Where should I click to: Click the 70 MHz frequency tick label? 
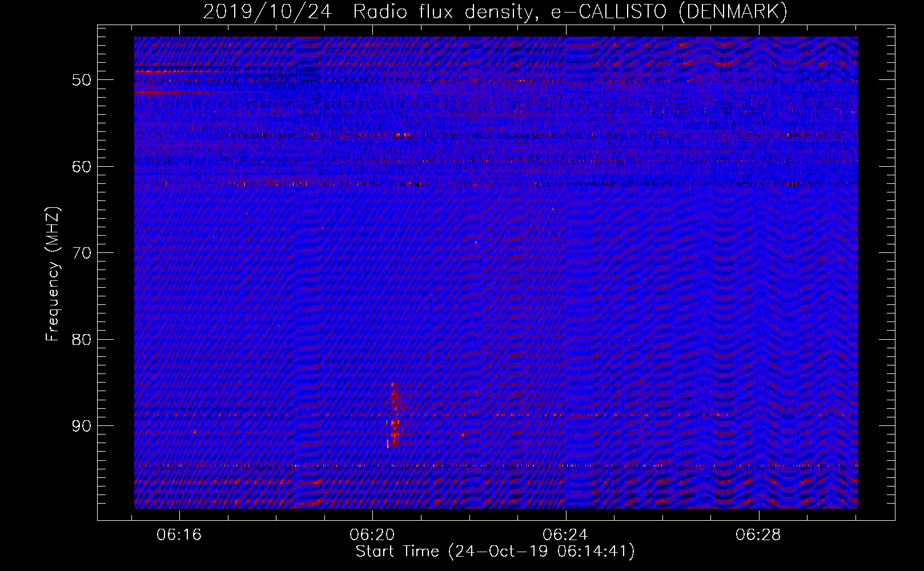[82, 253]
